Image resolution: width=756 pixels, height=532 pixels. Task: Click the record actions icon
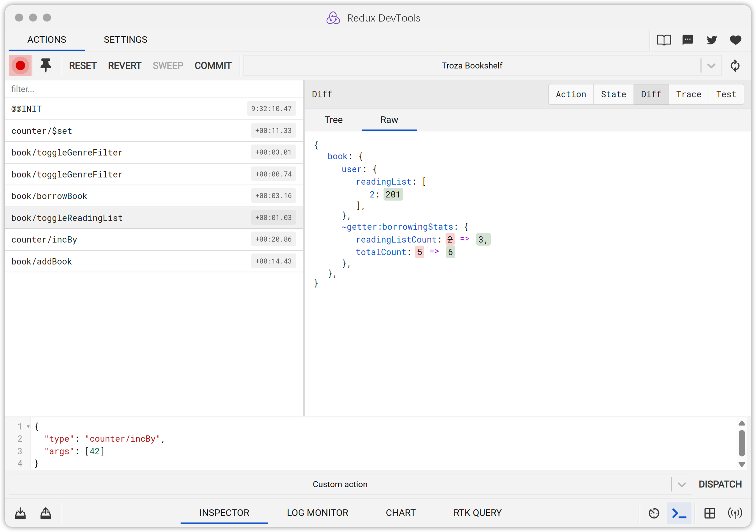click(x=20, y=65)
